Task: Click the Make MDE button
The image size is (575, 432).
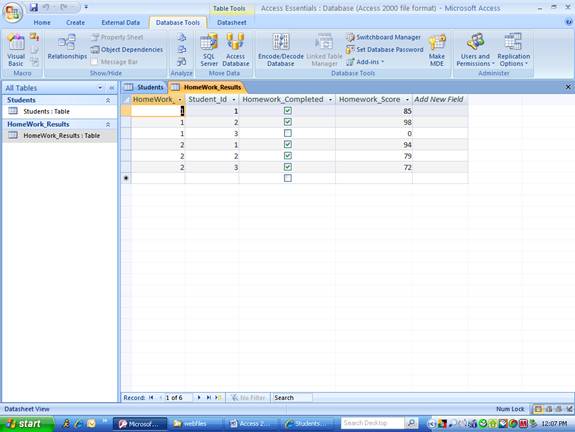Action: [x=437, y=50]
